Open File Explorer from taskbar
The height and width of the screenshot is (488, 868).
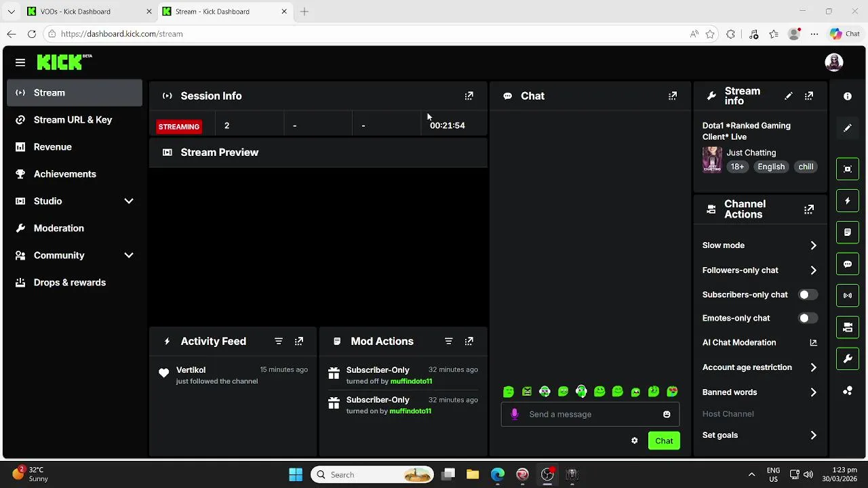point(473,474)
